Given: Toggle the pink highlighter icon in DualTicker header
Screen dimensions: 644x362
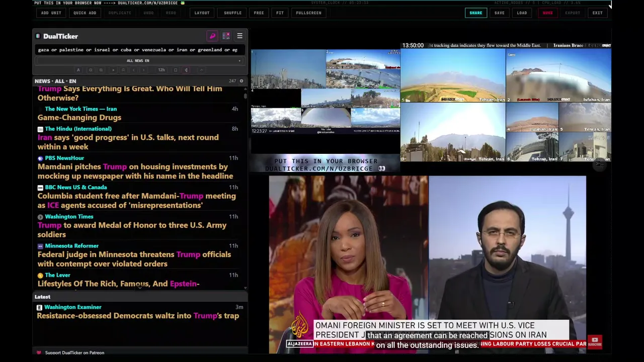Looking at the screenshot, I should [x=212, y=36].
